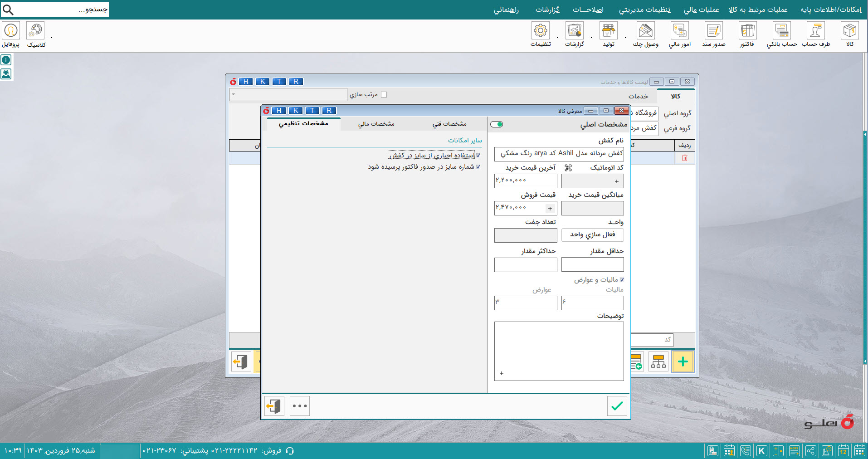The image size is (868, 459).
Task: Expand the arrow next to گزارشات toolbar
Action: coord(591,37)
